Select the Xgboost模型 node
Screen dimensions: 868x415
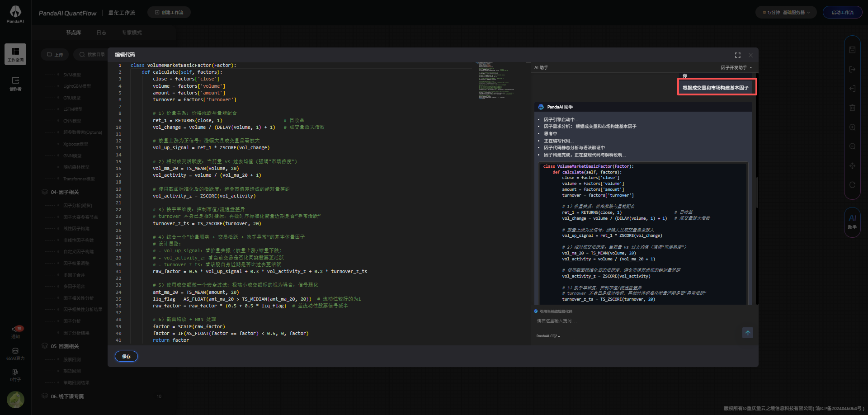75,144
